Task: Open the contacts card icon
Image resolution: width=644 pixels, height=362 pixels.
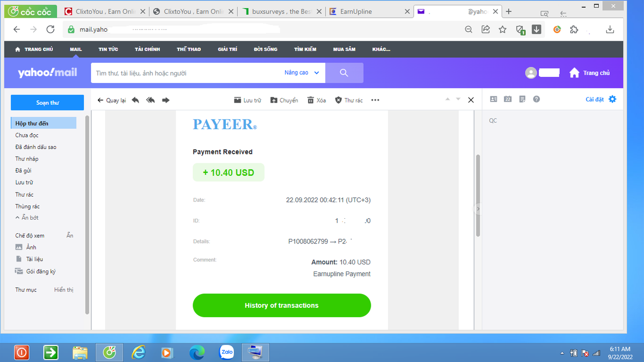Action: pos(494,99)
